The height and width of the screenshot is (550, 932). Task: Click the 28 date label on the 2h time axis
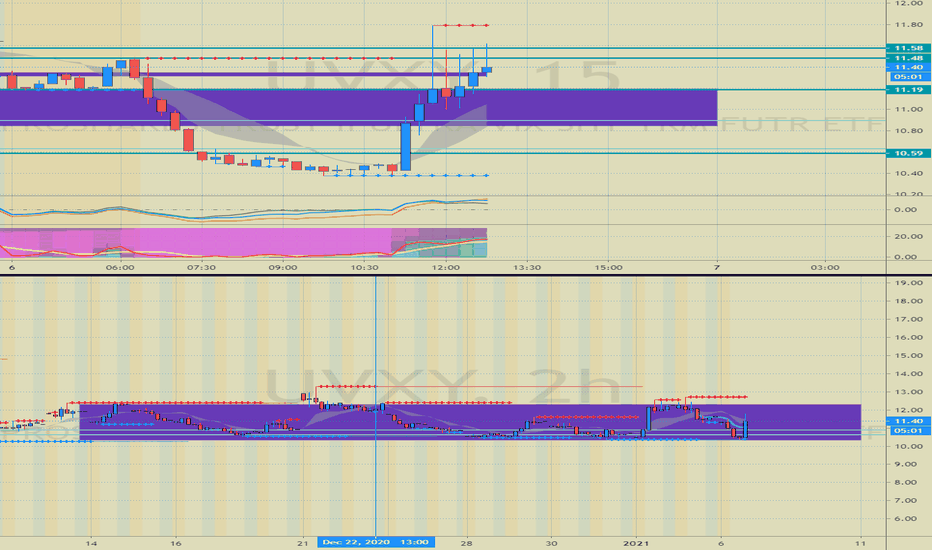[x=467, y=543]
